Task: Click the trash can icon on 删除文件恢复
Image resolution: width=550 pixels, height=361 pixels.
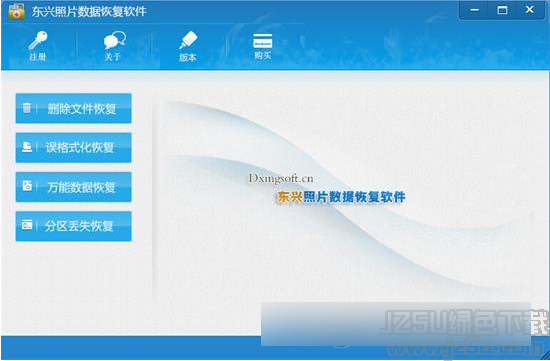Action: [x=27, y=108]
